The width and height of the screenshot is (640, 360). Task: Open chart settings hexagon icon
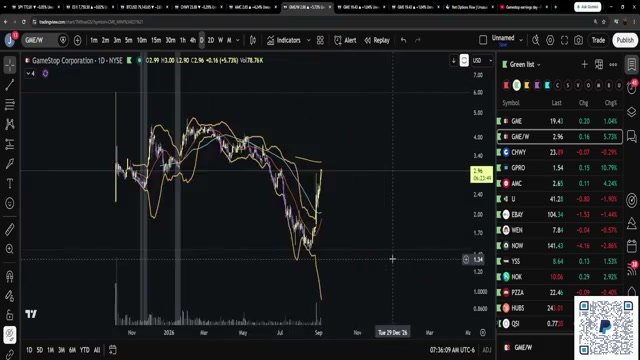pos(550,40)
